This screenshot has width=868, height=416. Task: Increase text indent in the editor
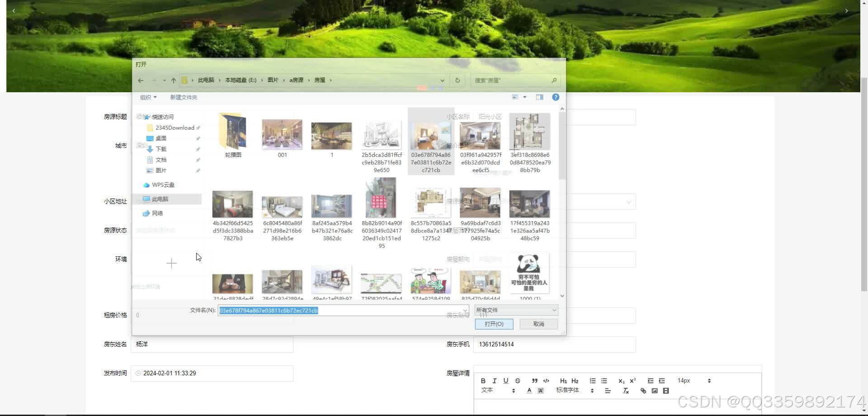662,381
